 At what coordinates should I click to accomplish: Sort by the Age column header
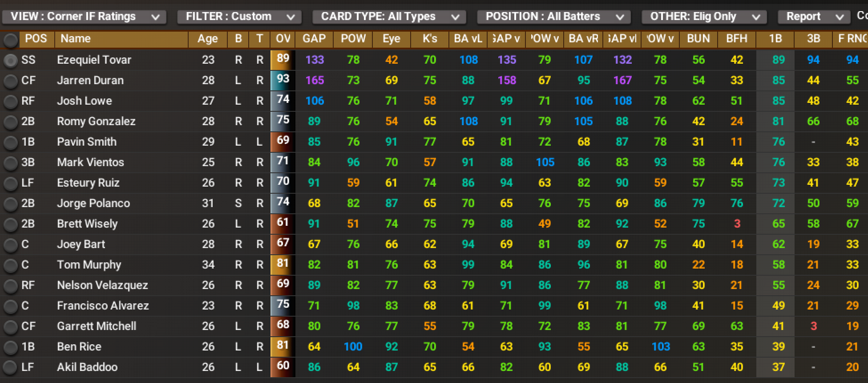pos(208,39)
